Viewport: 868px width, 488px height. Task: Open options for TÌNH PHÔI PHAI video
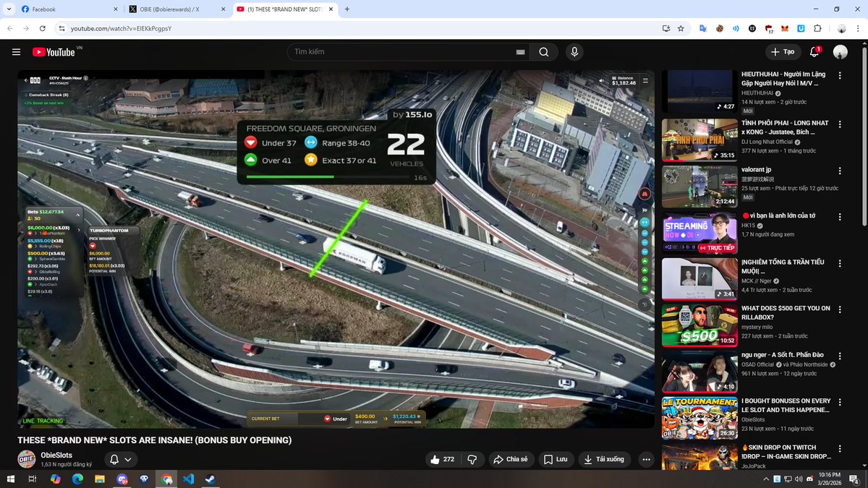[840, 124]
